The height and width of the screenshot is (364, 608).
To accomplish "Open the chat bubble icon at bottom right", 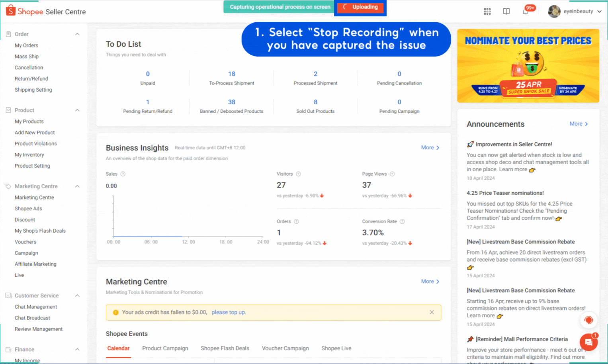I will 588,342.
